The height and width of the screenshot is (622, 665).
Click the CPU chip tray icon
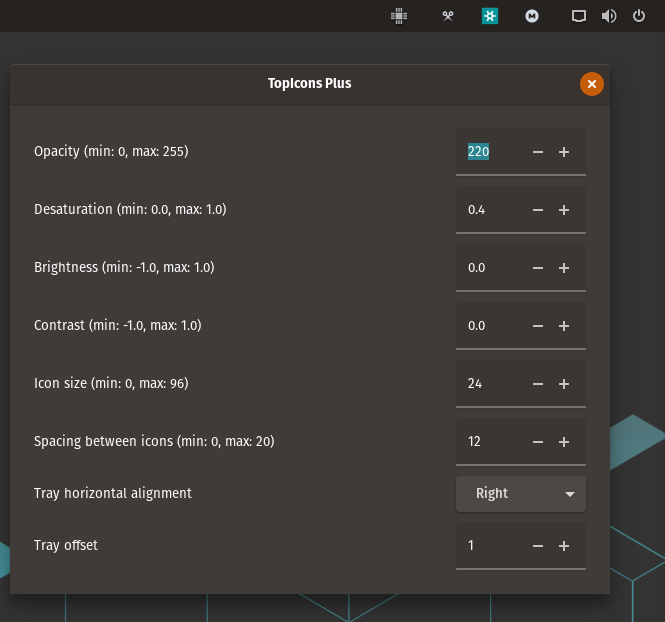[398, 16]
